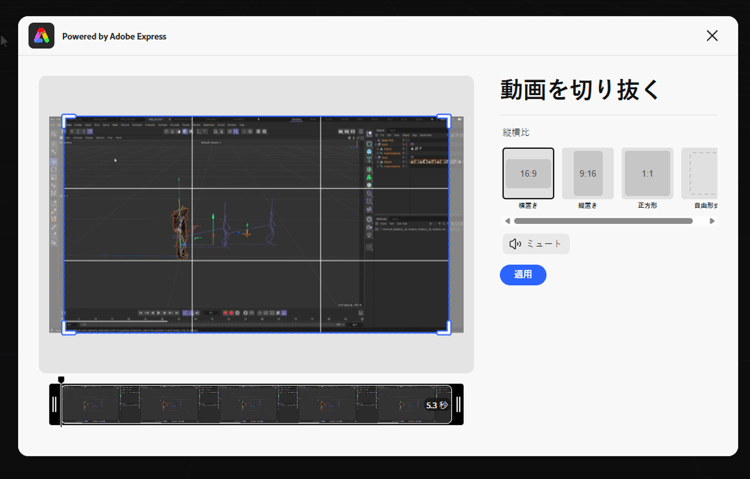Close the crop video dialog
Viewport: 750px width, 479px height.
click(712, 36)
